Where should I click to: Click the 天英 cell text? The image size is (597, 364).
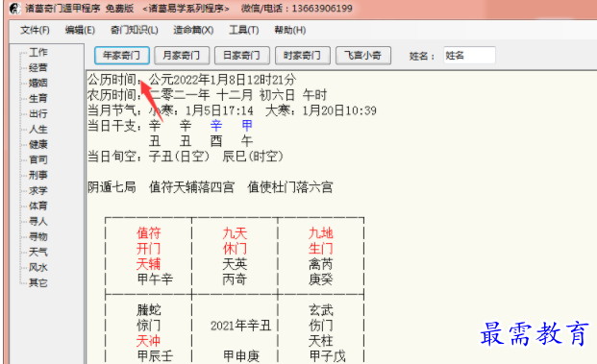[235, 264]
